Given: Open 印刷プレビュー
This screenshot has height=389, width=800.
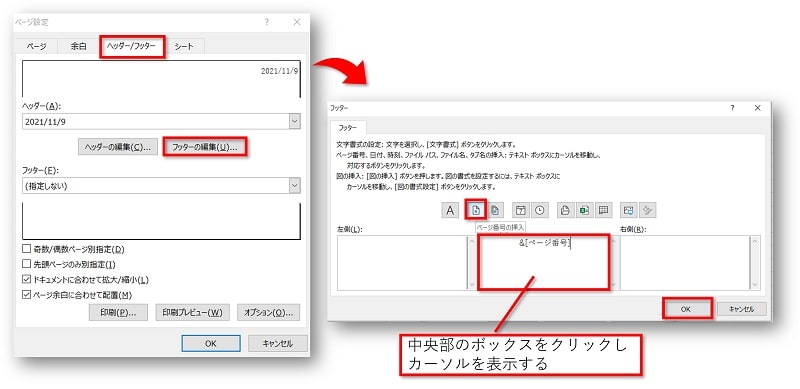Looking at the screenshot, I should (x=192, y=313).
